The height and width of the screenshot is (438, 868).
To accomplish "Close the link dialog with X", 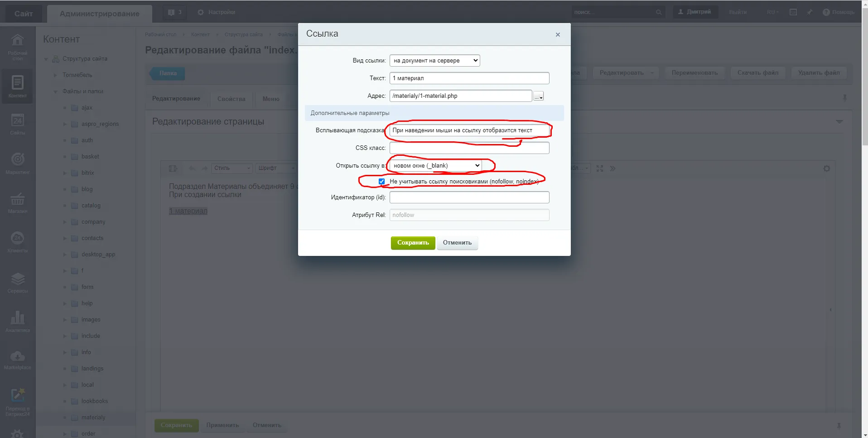I will tap(558, 35).
